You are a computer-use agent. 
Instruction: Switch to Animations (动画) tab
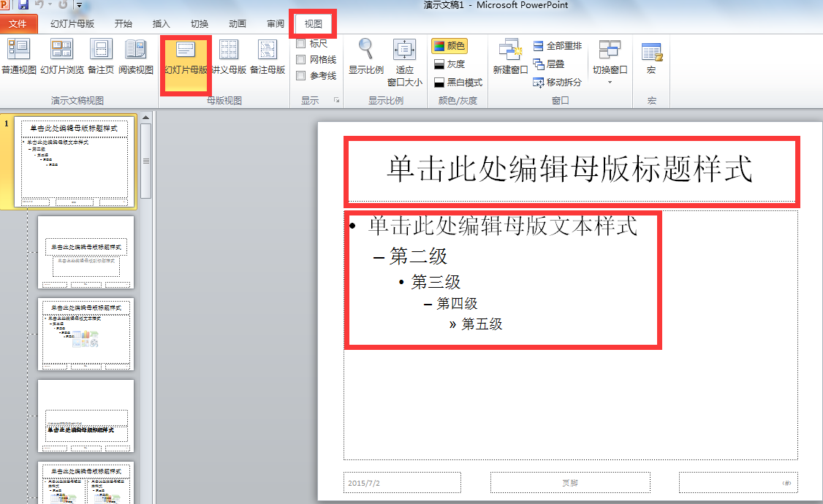point(238,24)
